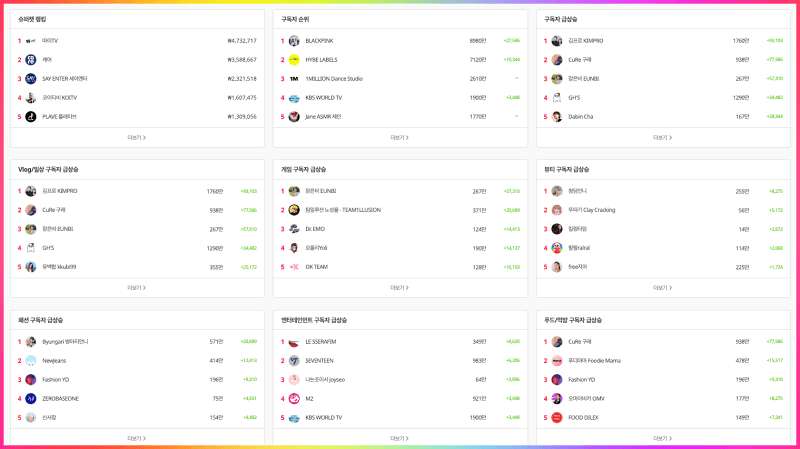Click the 신사장 name in 패션 card
The image size is (800, 449).
pos(49,417)
